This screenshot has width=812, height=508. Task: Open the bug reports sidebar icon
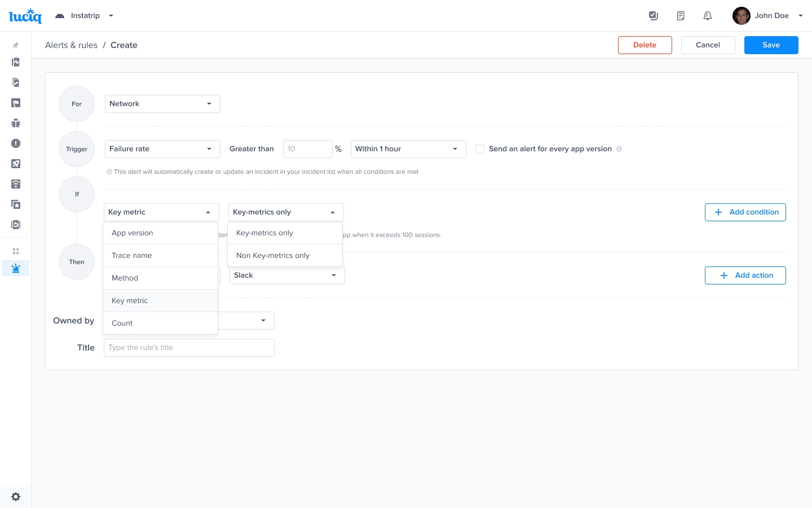click(16, 123)
